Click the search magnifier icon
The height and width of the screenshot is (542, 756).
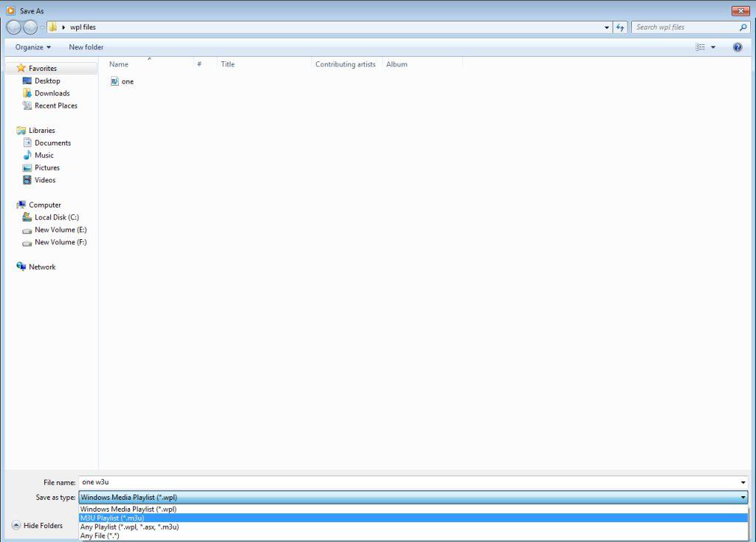tap(743, 27)
